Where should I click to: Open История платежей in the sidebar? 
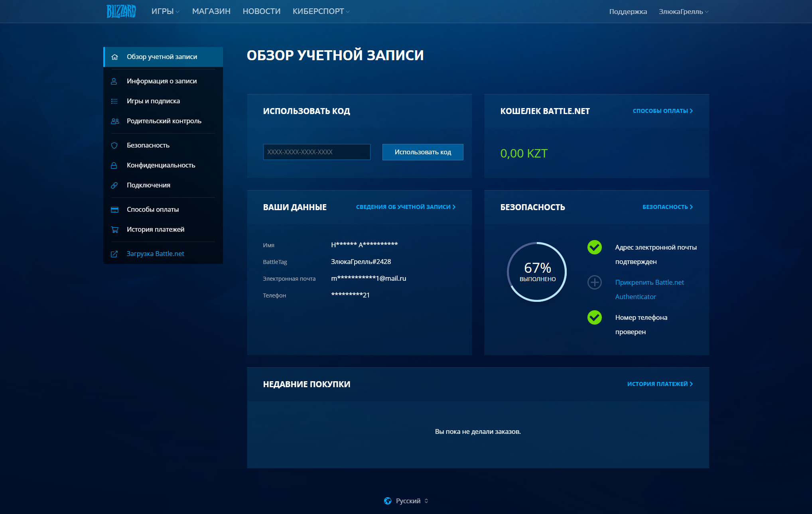coord(163,230)
